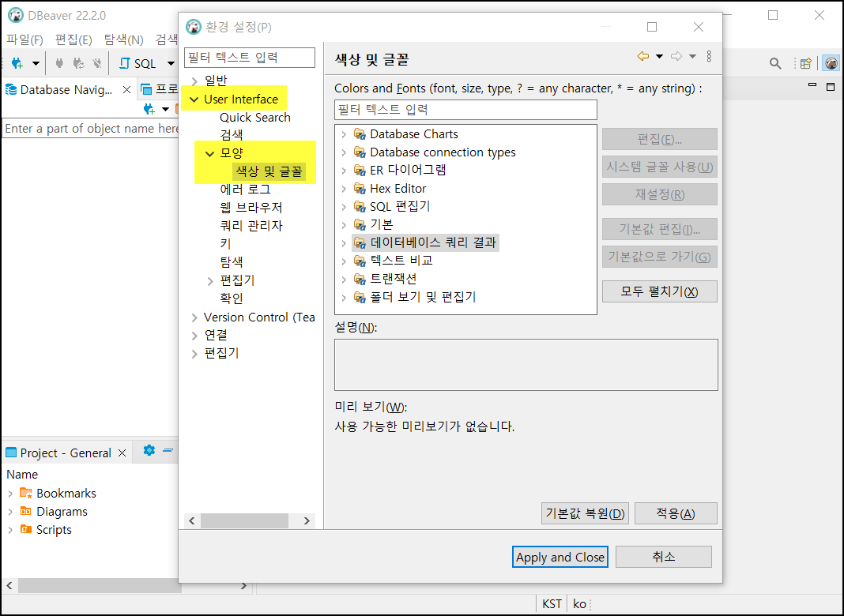Screen dimensions: 844x616
Task: Click the 적용(A) button
Action: point(676,513)
